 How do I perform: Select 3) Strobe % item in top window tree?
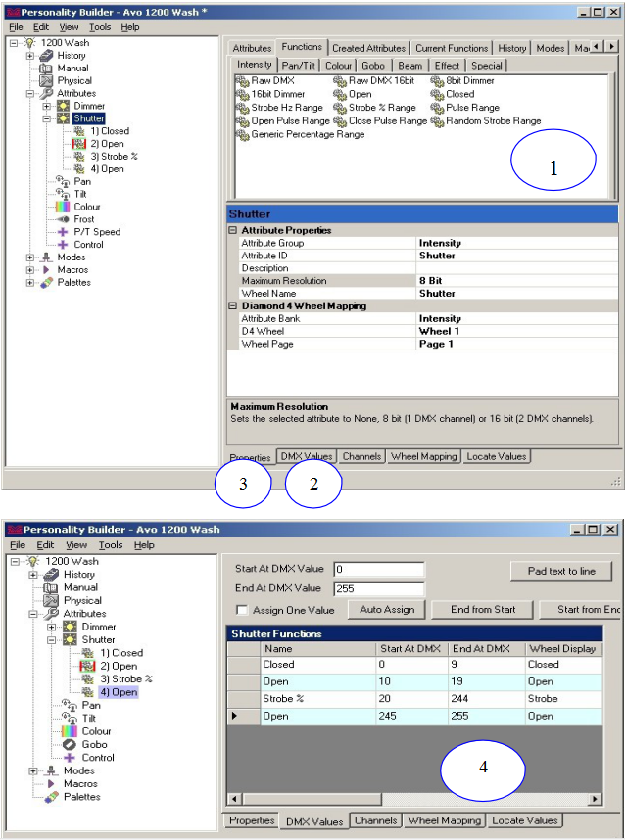(x=114, y=157)
